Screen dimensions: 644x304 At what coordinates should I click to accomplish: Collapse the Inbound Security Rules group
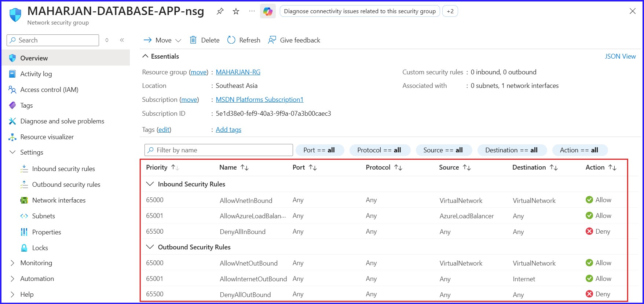pyautogui.click(x=150, y=184)
